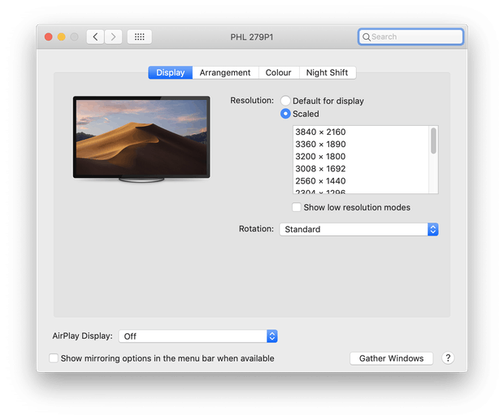
Task: Choose the 2560 × 1440 resolution
Action: pos(361,181)
